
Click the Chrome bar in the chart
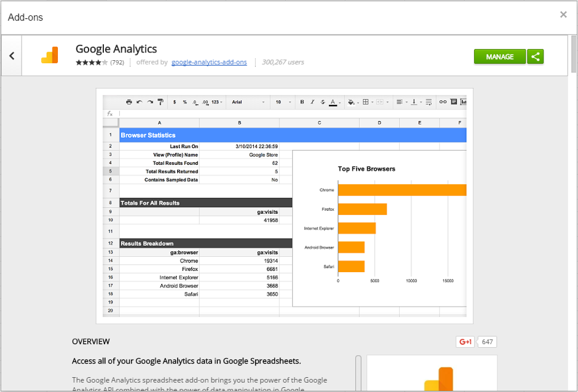402,190
